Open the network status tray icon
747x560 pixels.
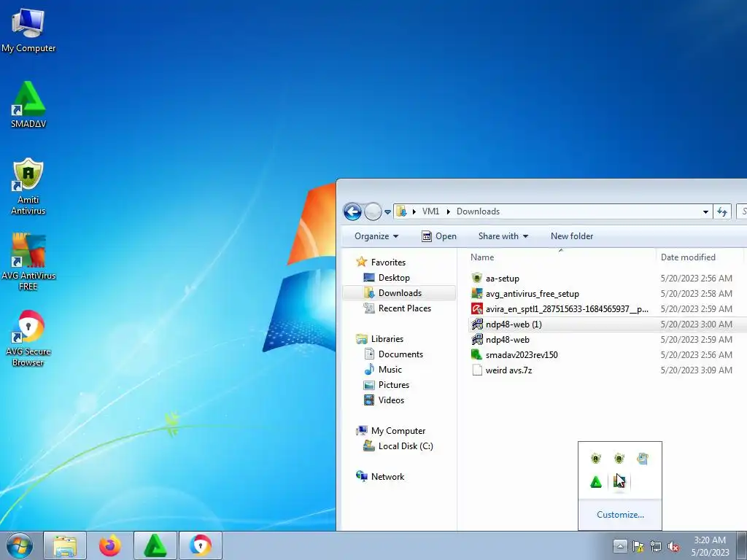point(656,546)
